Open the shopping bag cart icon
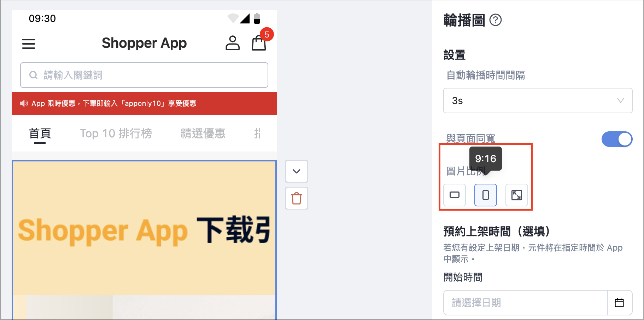The width and height of the screenshot is (644, 320). [259, 43]
